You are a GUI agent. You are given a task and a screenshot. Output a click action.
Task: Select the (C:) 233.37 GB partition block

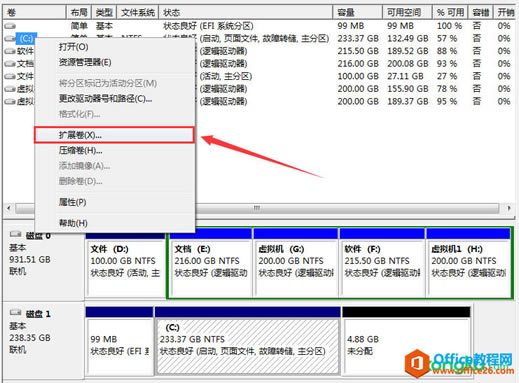(248, 341)
